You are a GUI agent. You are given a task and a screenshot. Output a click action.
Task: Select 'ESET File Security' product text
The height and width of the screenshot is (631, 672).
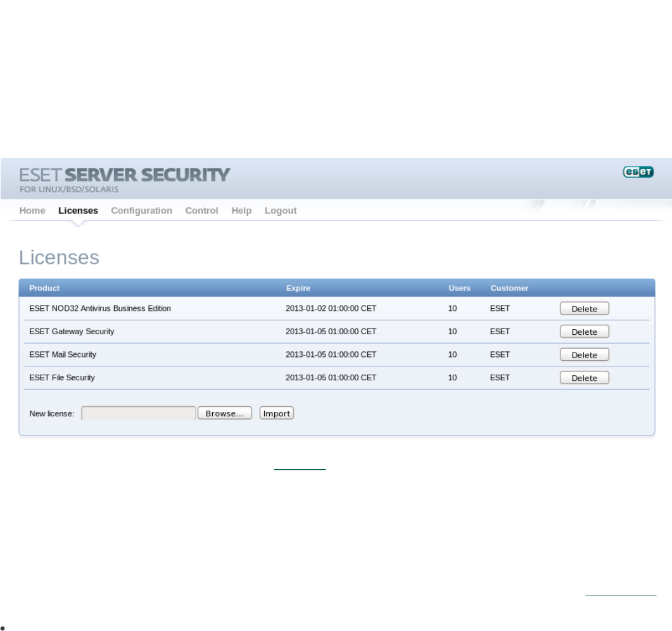(61, 378)
